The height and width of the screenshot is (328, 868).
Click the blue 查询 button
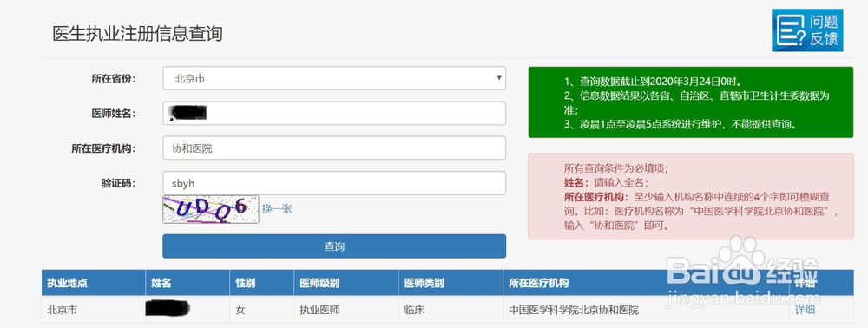coord(334,246)
